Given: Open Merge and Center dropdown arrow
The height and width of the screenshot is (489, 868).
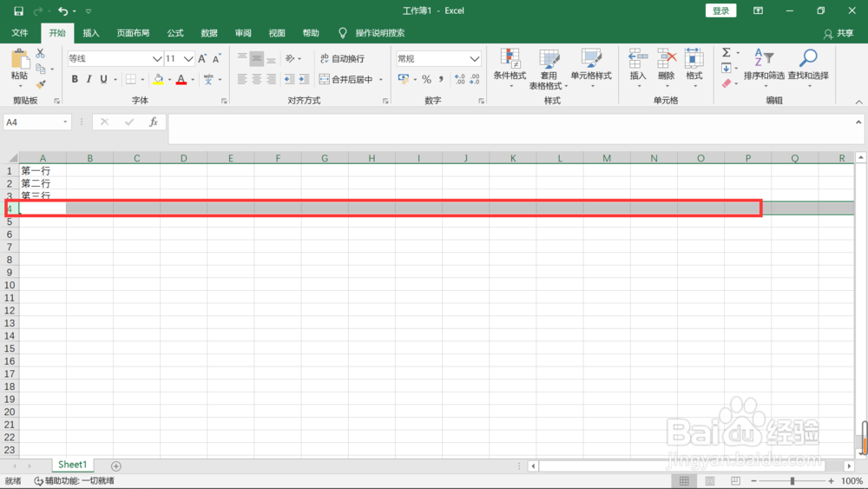Looking at the screenshot, I should click(x=381, y=79).
